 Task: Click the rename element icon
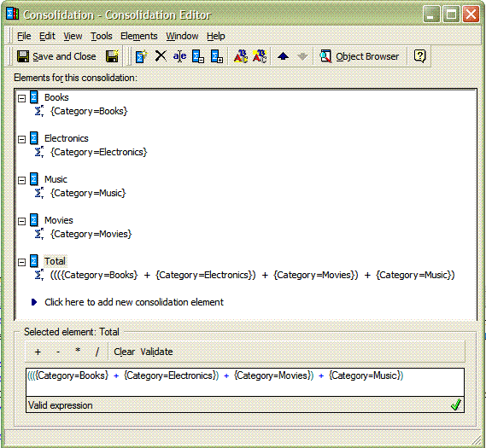coord(179,56)
